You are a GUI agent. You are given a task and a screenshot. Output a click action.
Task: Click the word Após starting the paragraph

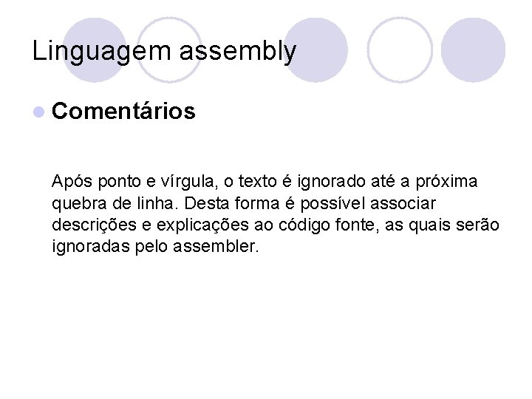72,182
